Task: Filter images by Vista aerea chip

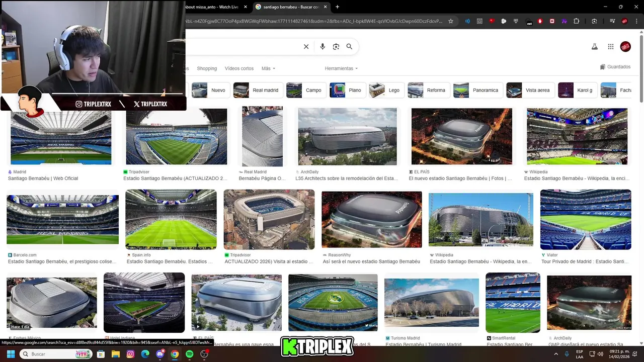Action: 530,90
